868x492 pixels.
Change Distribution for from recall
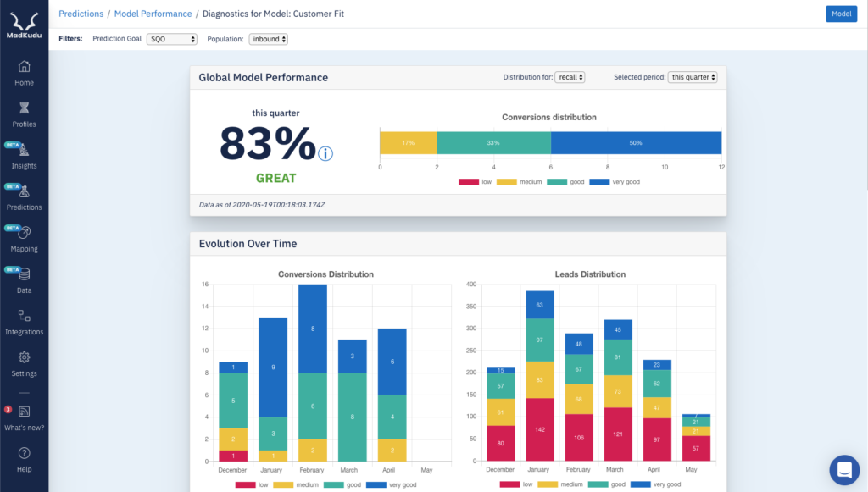[x=571, y=76]
